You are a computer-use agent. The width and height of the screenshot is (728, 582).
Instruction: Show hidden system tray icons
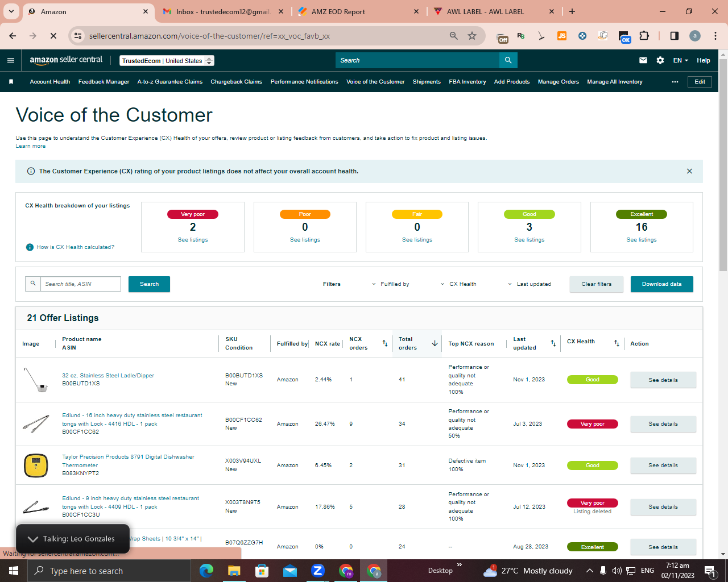coord(590,571)
